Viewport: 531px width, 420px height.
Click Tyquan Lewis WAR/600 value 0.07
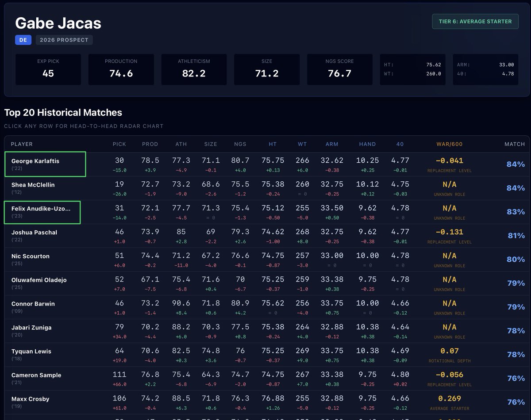coord(449,352)
